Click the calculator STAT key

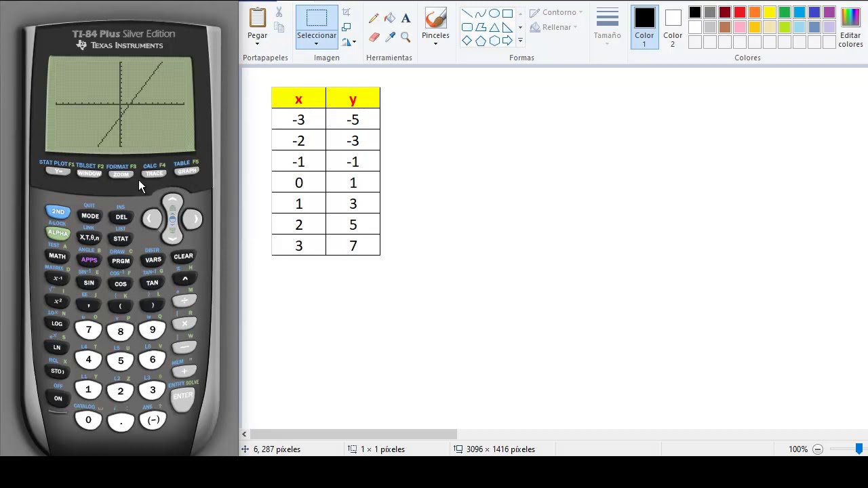pyautogui.click(x=121, y=239)
